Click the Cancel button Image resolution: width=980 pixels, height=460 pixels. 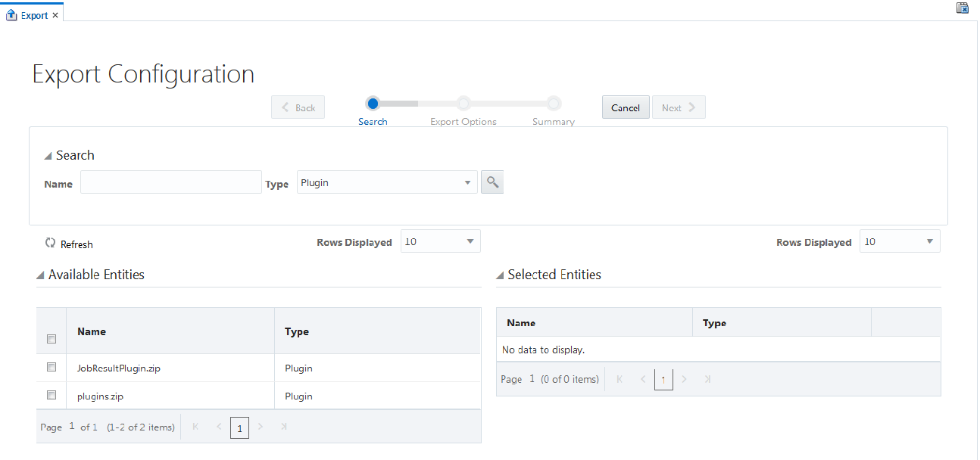[x=626, y=107]
